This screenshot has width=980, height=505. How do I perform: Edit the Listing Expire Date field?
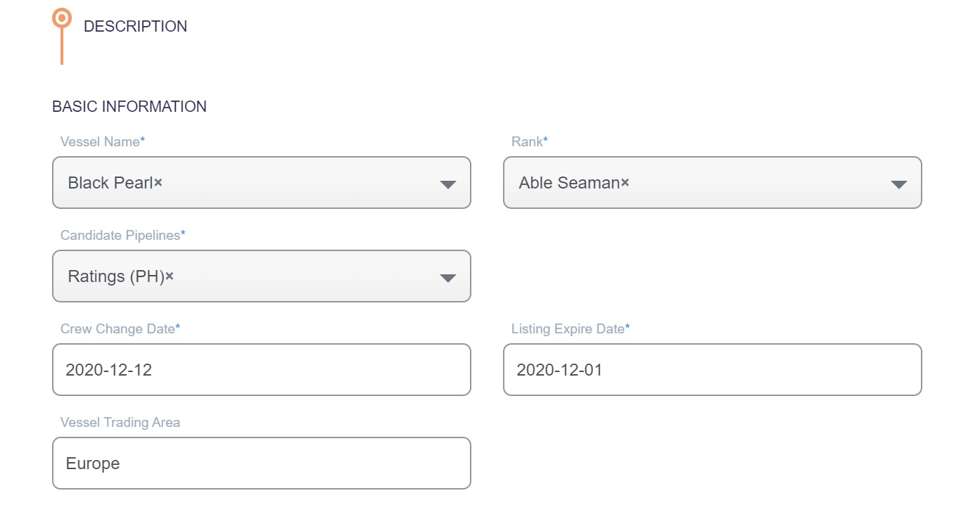pyautogui.click(x=712, y=370)
